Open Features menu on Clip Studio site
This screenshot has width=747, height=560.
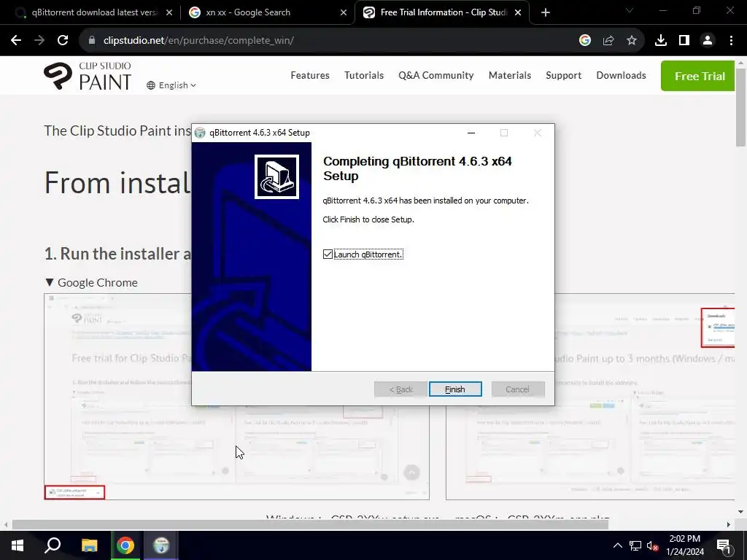click(x=310, y=75)
